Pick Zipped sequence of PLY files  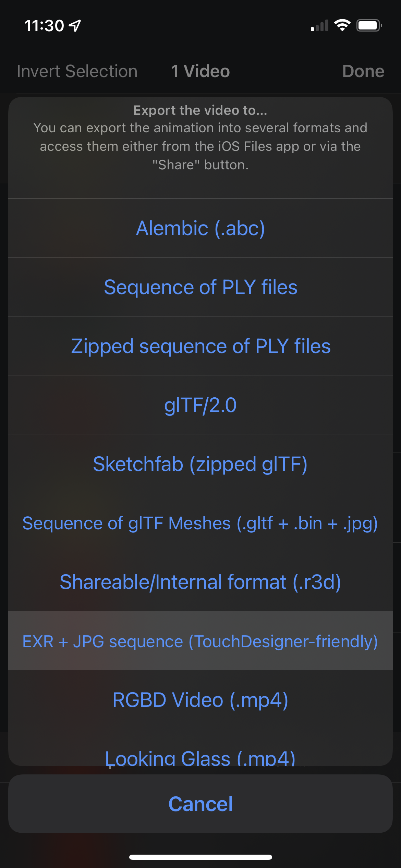(200, 346)
